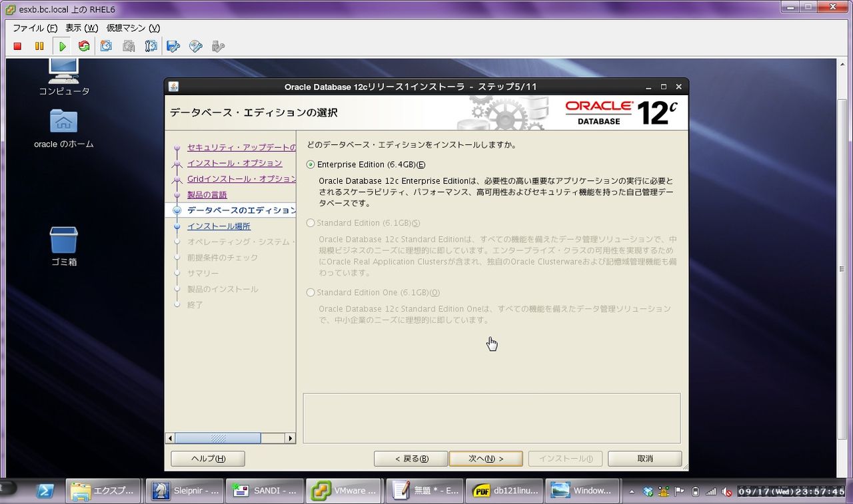Switch to the 無題 editor taskbar item
The width and height of the screenshot is (853, 504).
tap(424, 491)
